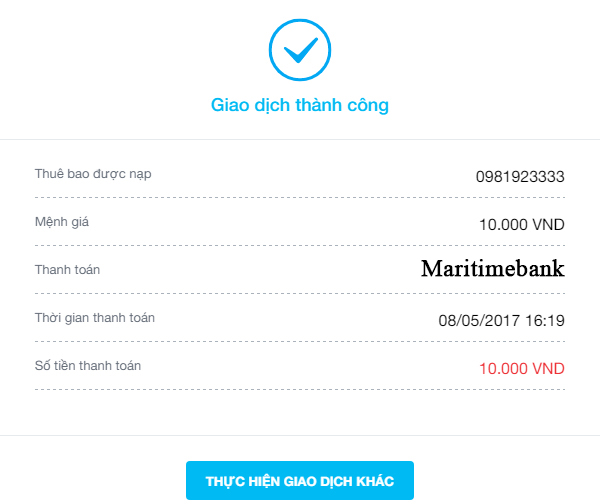
Task: Click the blue checkmark success icon
Action: (300, 50)
